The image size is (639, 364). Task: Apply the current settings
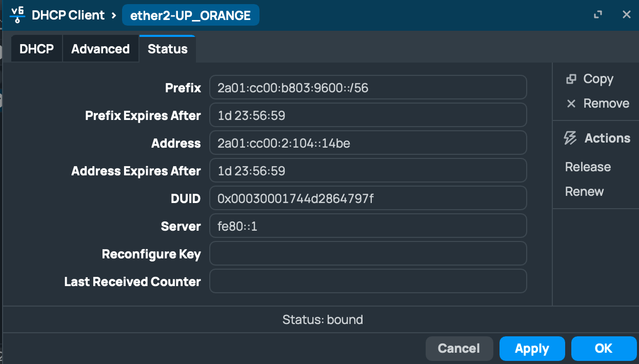pos(532,349)
